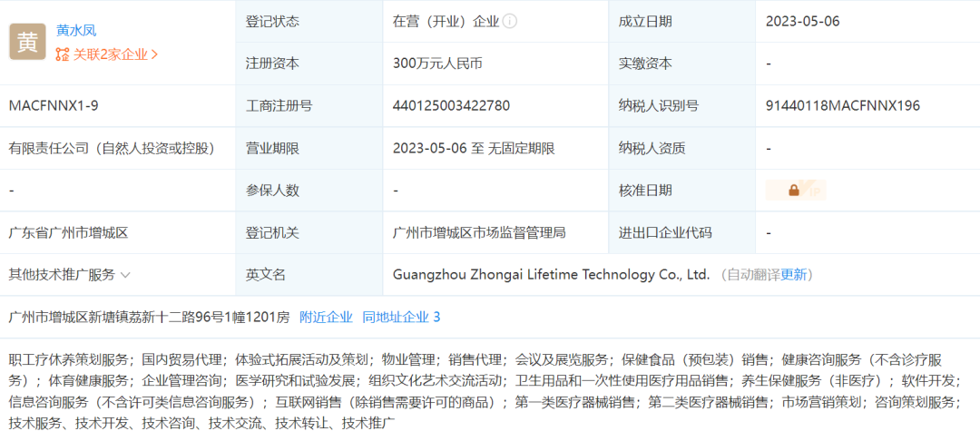980x441 pixels.
Task: Click the 纳税人资质 label cell
Action: (x=681, y=149)
